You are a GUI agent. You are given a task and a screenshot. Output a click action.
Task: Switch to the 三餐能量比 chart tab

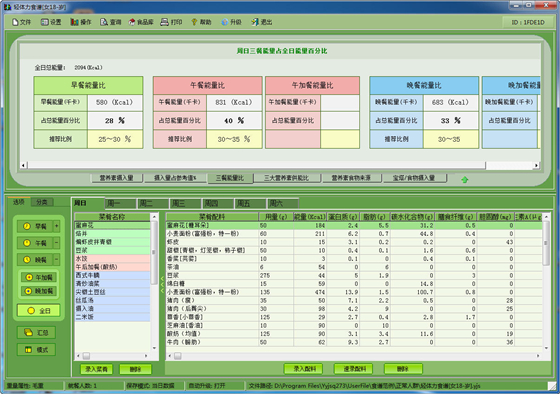[x=230, y=178]
